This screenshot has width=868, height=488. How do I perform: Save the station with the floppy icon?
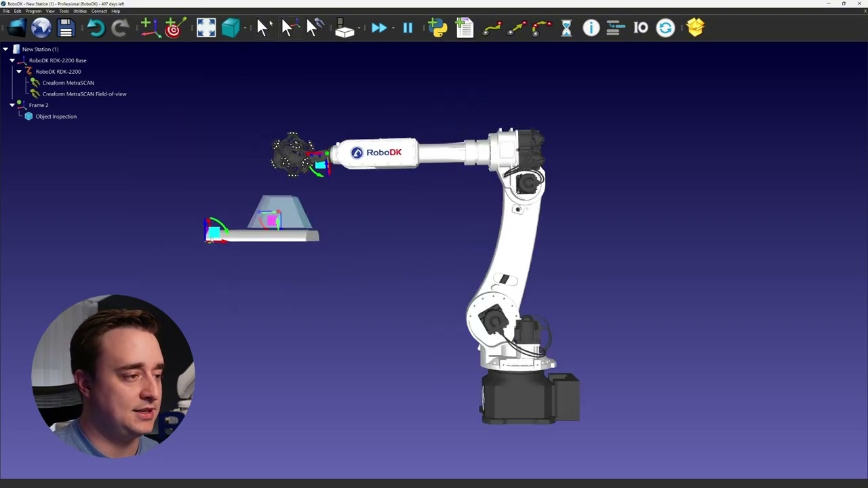click(66, 28)
